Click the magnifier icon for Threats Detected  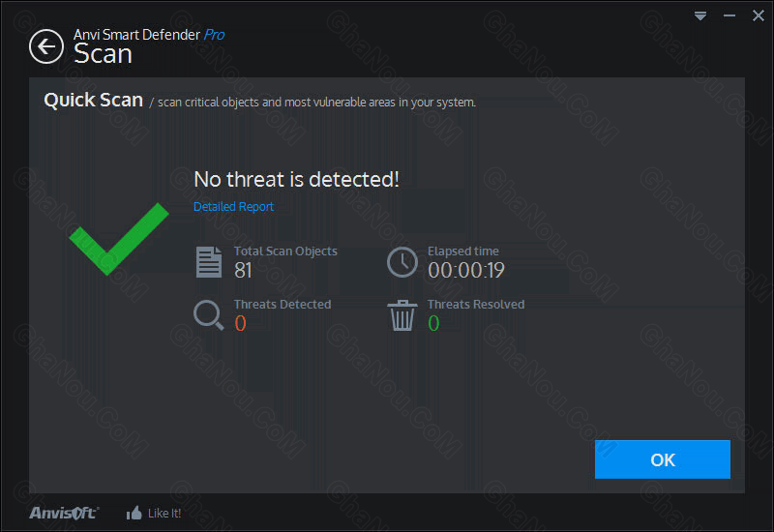tap(208, 315)
